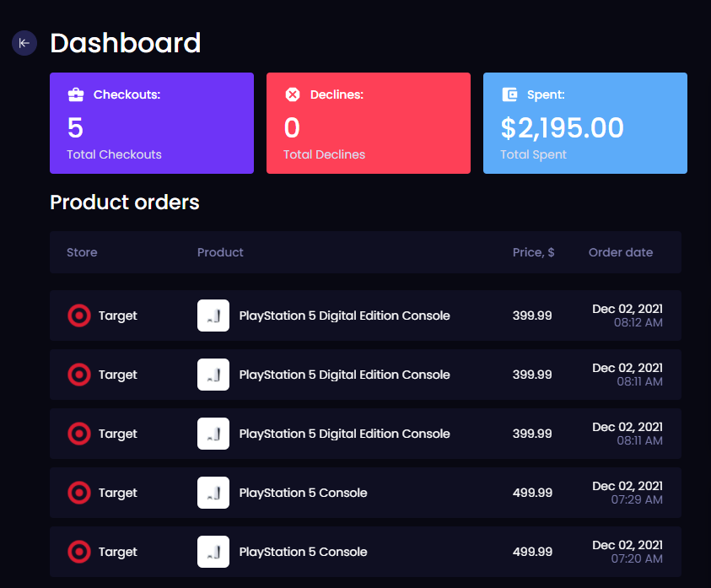
Task: Click the briefcase icon in Checkouts card
Action: click(76, 94)
